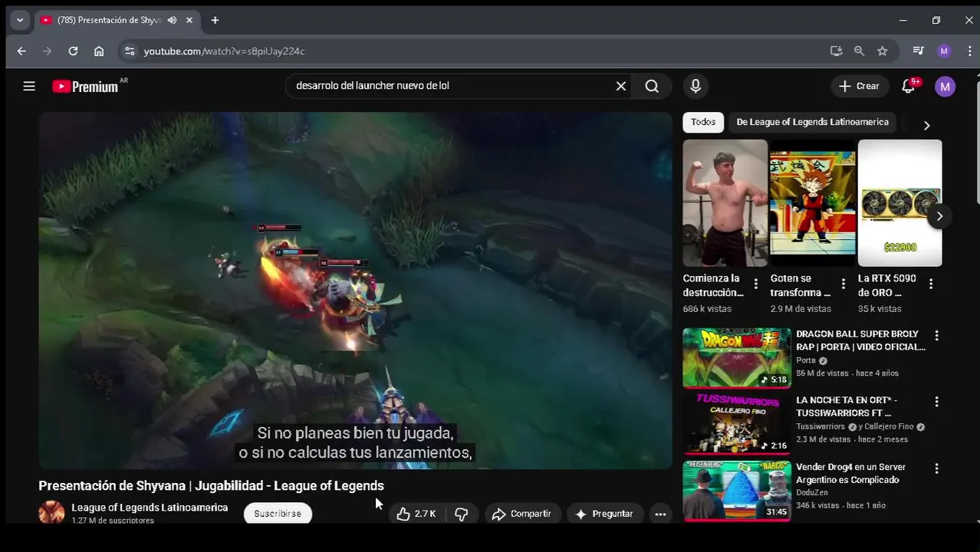Open Dragon Ball Super Broly Rap thumbnail
The height and width of the screenshot is (552, 980).
[737, 358]
